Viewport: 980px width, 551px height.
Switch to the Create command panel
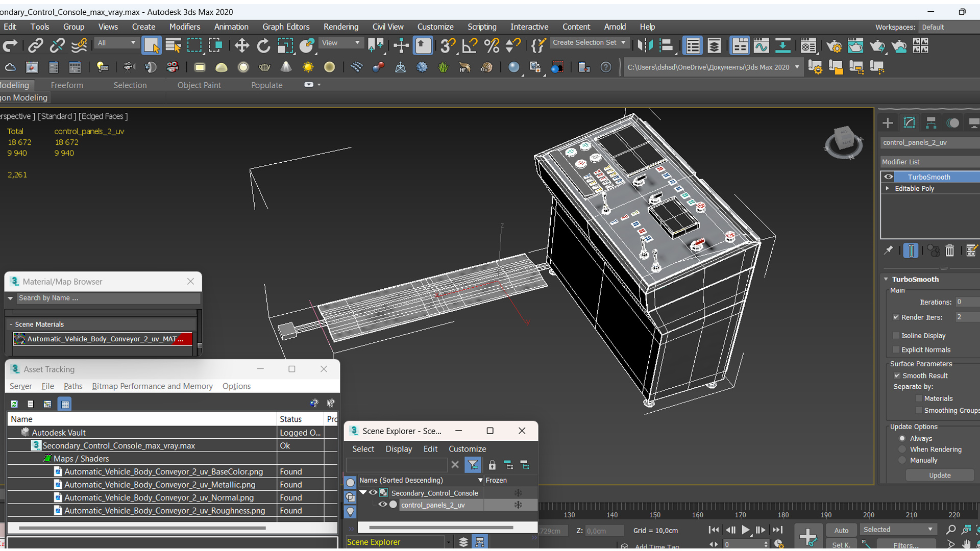point(888,123)
